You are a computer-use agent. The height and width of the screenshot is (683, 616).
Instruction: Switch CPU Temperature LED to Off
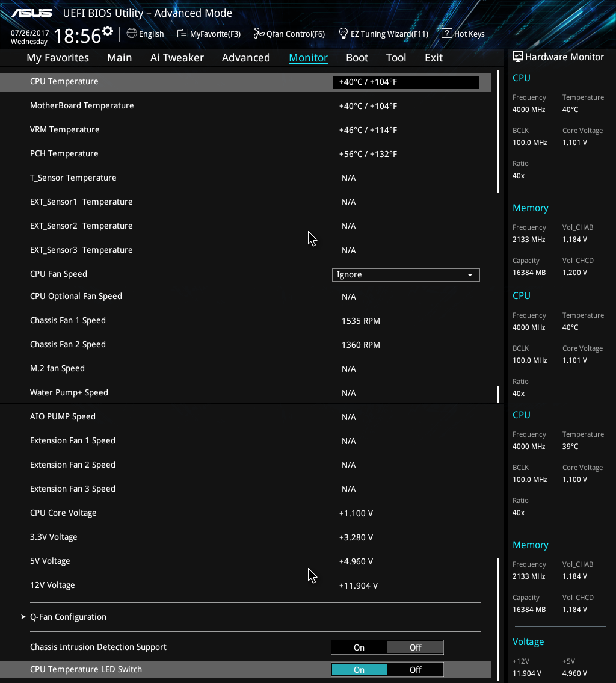[415, 670]
